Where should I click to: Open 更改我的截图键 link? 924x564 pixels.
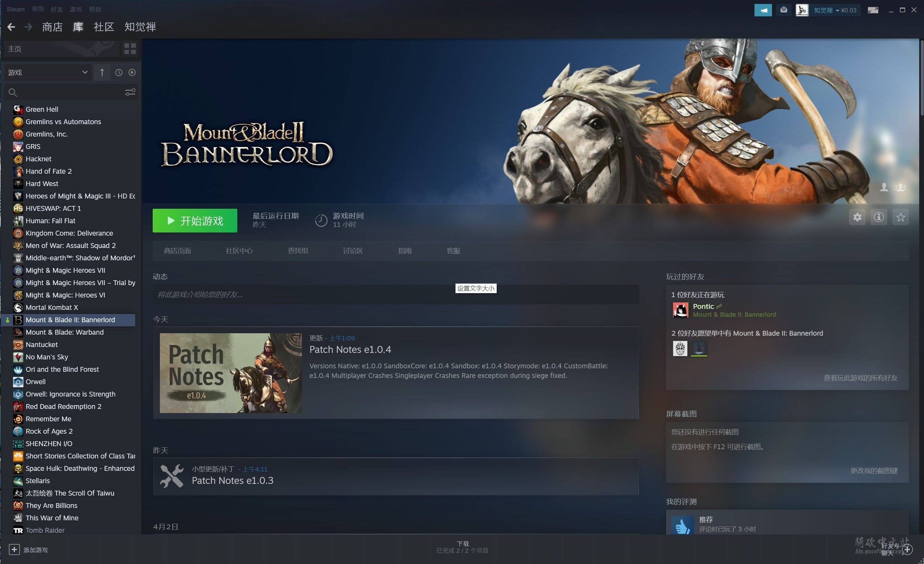click(874, 470)
